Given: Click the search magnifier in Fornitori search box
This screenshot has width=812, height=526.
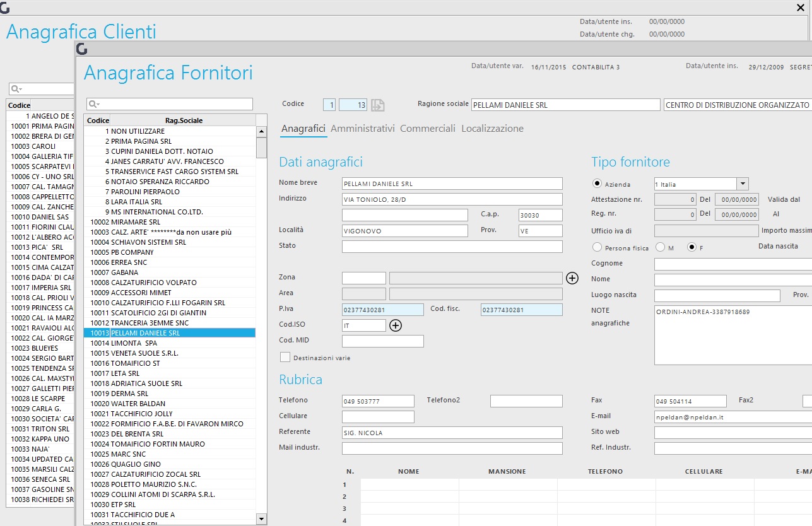Looking at the screenshot, I should pos(93,104).
